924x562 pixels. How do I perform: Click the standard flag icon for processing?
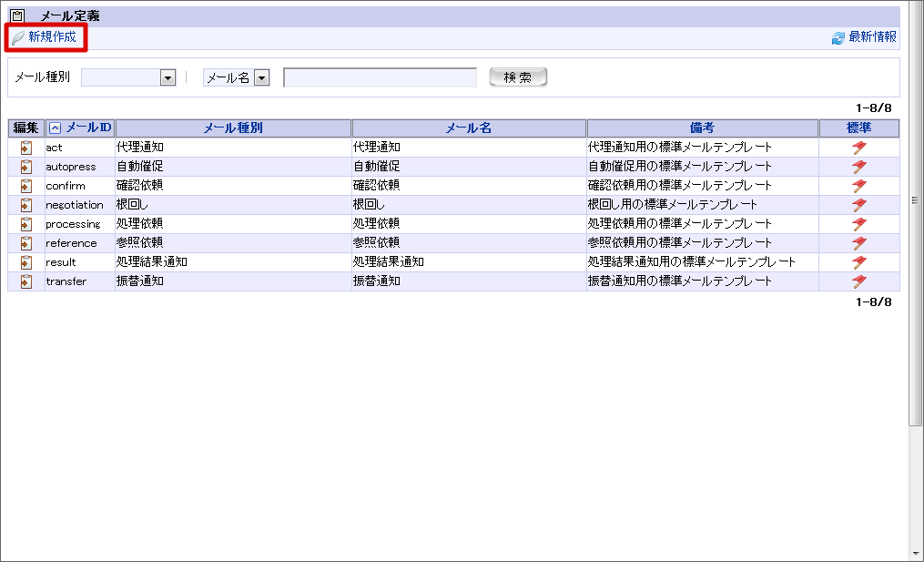click(x=859, y=224)
